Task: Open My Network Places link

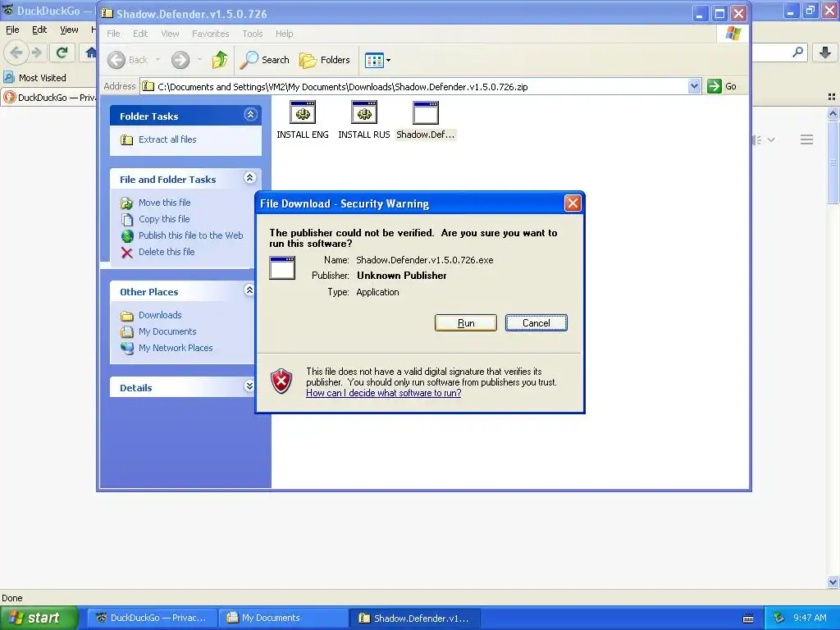Action: point(176,348)
